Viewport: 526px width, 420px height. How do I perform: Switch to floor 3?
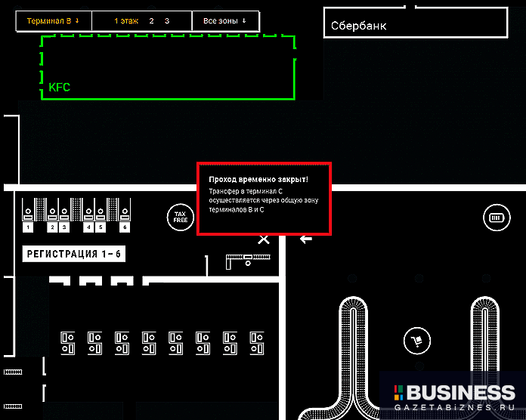[167, 21]
